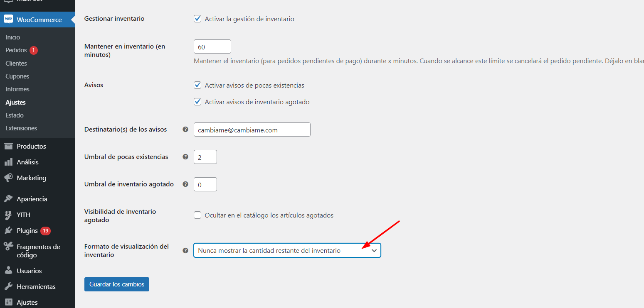Click the Análisis bar chart icon
Viewport: 644px width, 308px height.
pyautogui.click(x=8, y=162)
